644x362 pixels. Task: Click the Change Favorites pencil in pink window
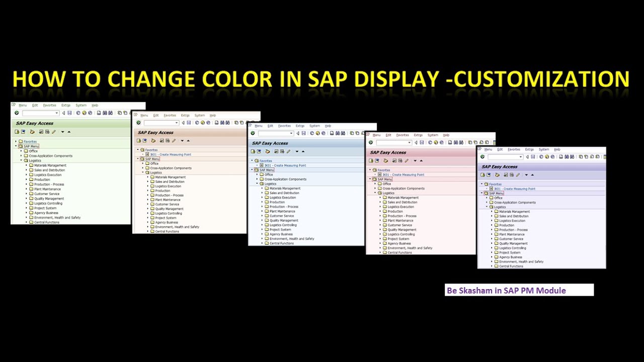point(407,161)
